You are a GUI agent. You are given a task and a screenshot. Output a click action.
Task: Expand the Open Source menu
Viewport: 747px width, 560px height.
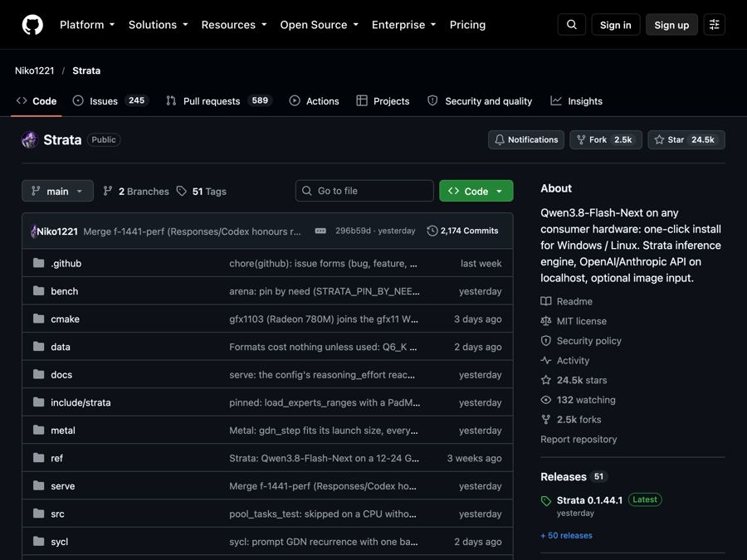pos(320,25)
